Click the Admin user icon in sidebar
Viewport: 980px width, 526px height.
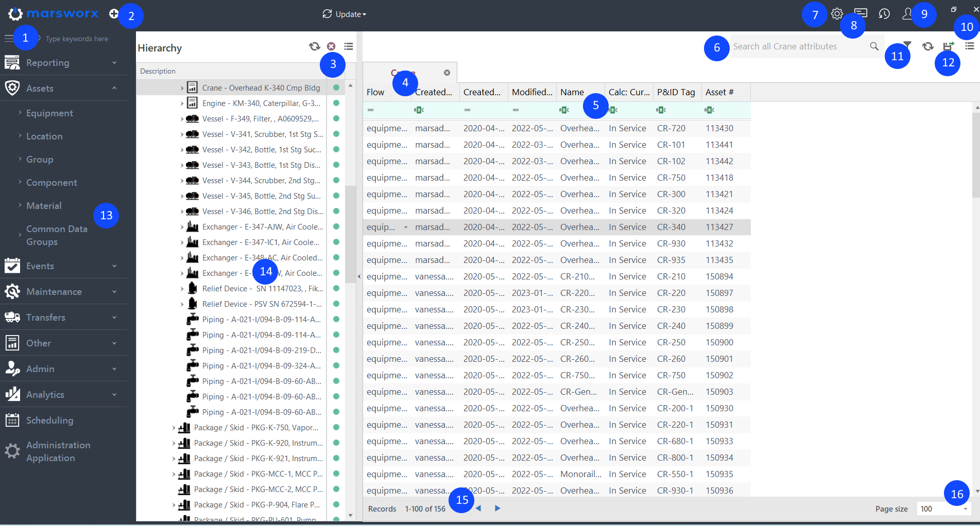click(12, 369)
